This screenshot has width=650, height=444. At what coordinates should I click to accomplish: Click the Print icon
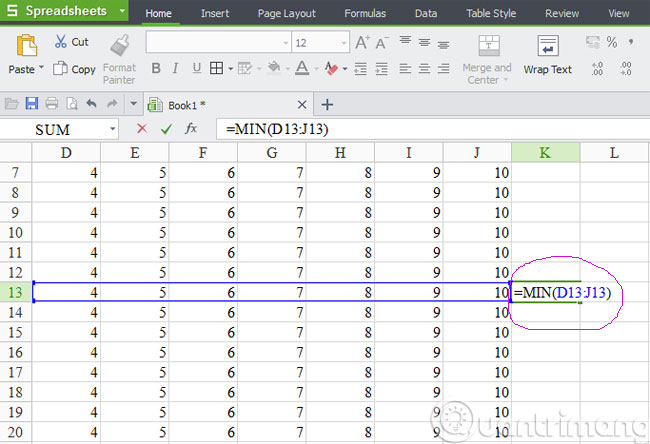(x=52, y=103)
